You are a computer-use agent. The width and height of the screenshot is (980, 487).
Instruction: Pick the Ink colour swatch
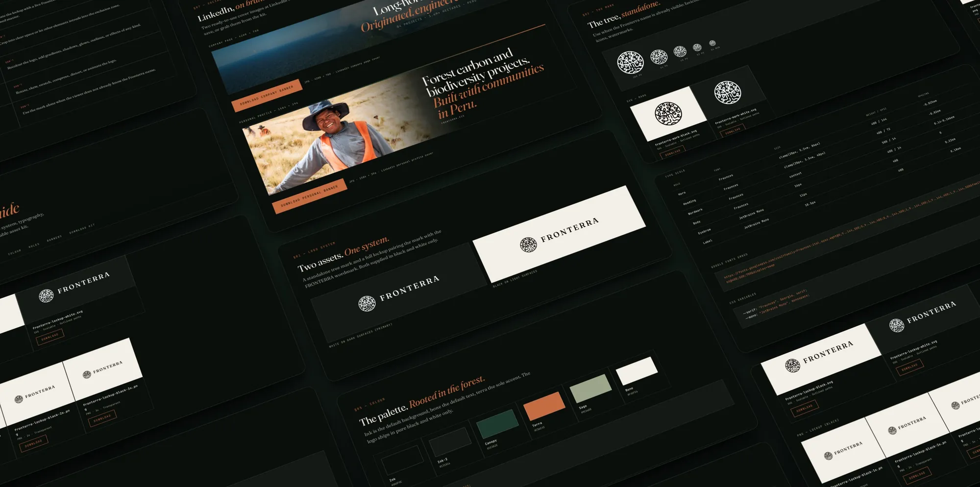click(x=403, y=461)
